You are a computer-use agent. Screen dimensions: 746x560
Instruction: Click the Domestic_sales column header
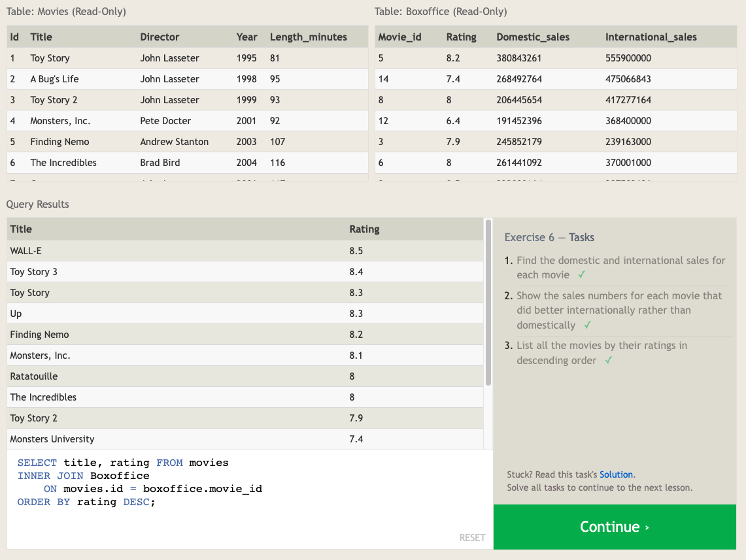pos(533,37)
